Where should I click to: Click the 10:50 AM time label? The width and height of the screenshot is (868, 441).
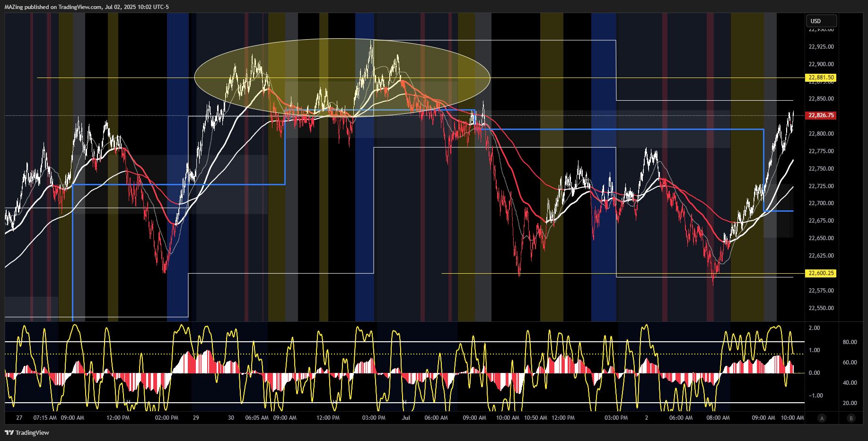pos(535,418)
